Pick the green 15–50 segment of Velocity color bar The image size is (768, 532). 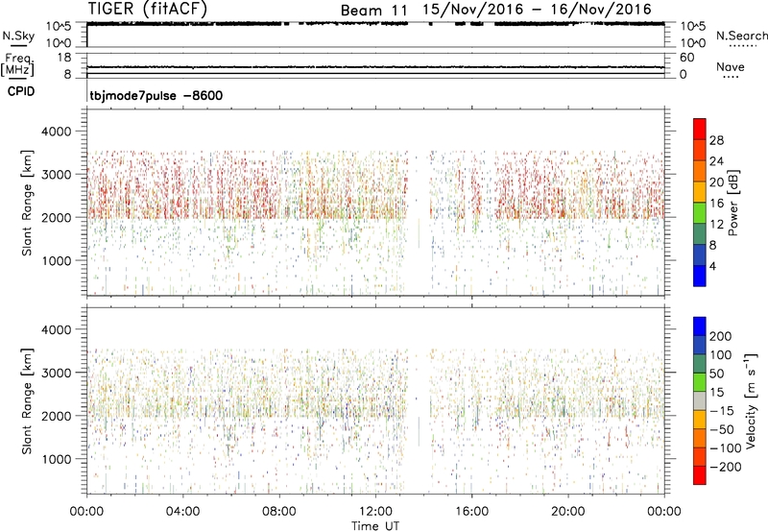(700, 382)
